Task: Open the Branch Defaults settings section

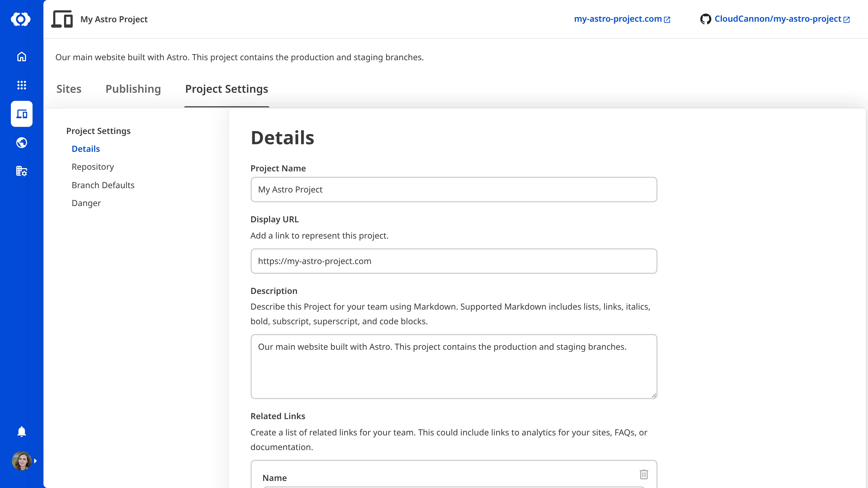Action: coord(103,185)
